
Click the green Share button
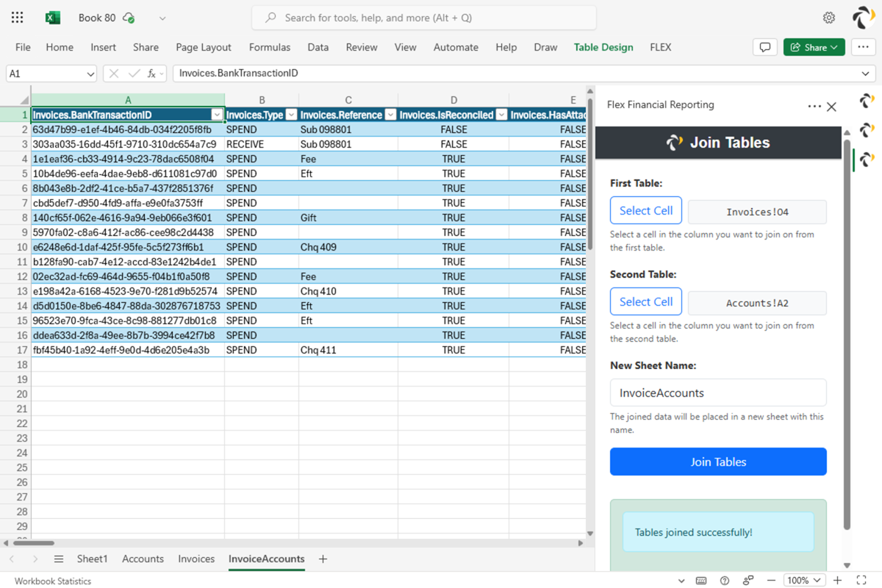pyautogui.click(x=814, y=47)
